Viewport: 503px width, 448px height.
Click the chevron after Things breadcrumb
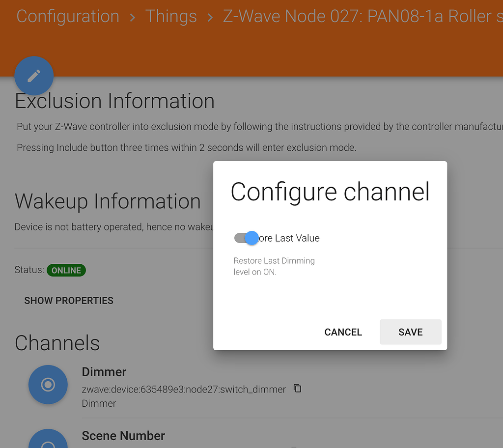pos(210,16)
